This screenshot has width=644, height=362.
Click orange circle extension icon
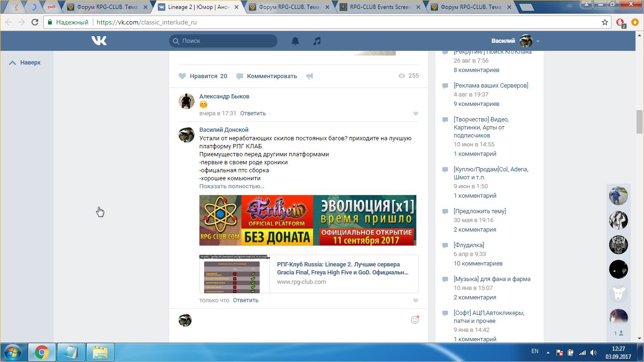pyautogui.click(x=636, y=22)
